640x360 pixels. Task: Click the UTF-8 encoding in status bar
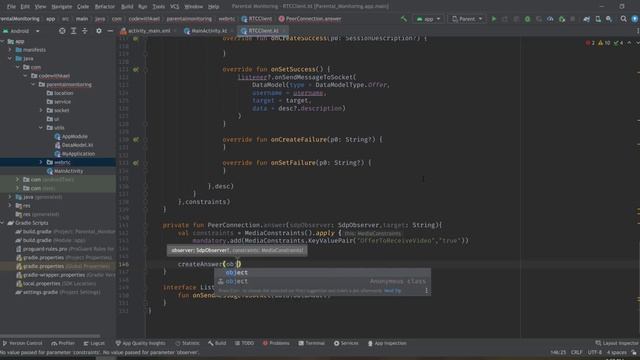pos(595,352)
